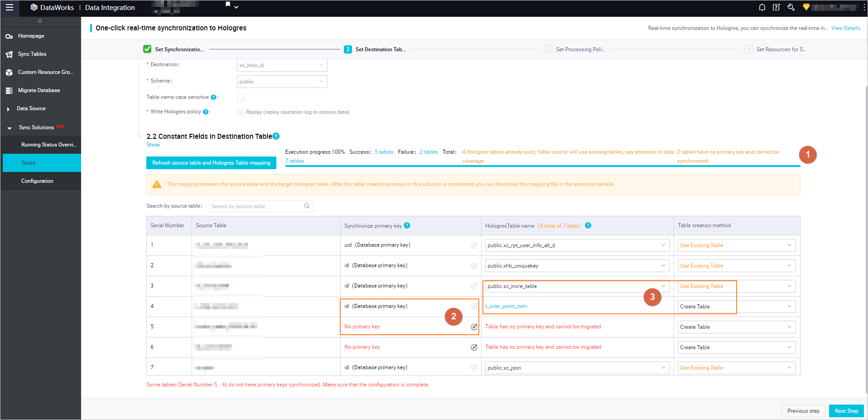This screenshot has width=868, height=420.
Task: Open row 1 table creation method dropdown
Action: [x=737, y=245]
